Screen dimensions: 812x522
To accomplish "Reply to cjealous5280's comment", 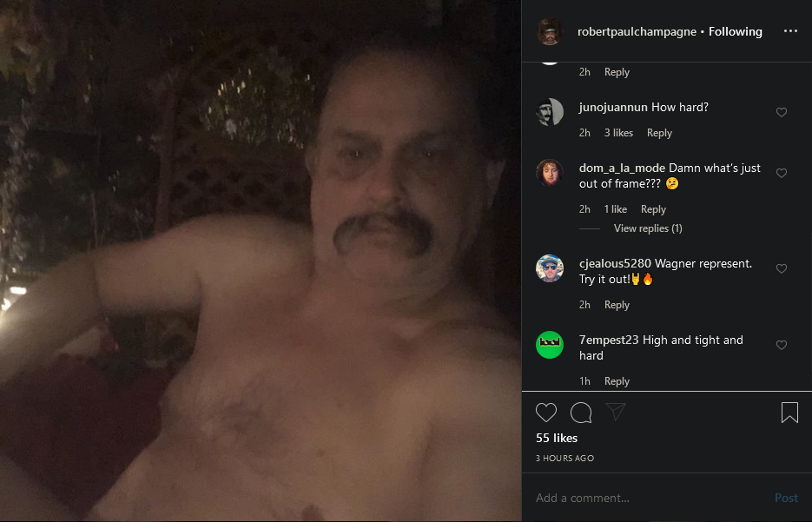I will coord(617,305).
